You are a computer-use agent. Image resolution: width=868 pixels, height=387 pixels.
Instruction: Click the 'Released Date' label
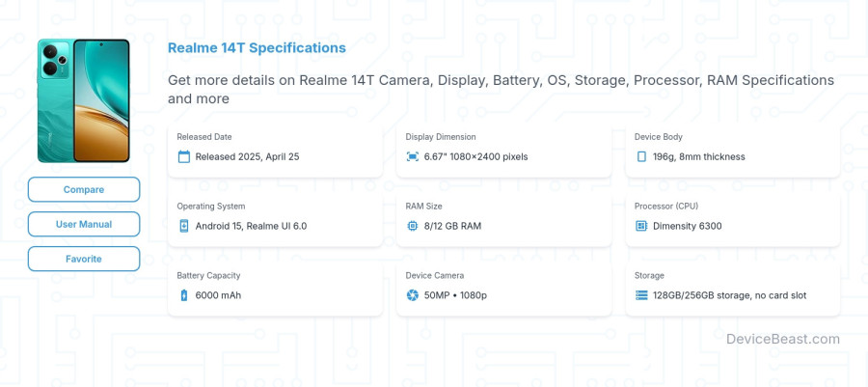[x=204, y=137]
